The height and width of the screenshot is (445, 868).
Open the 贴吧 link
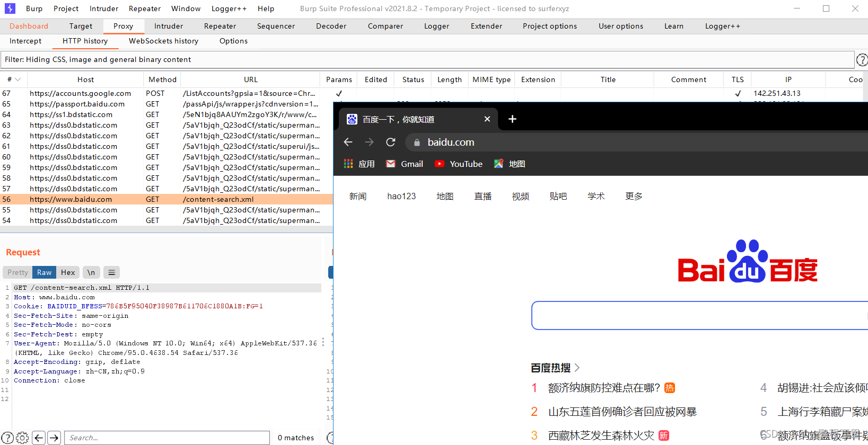click(x=558, y=196)
